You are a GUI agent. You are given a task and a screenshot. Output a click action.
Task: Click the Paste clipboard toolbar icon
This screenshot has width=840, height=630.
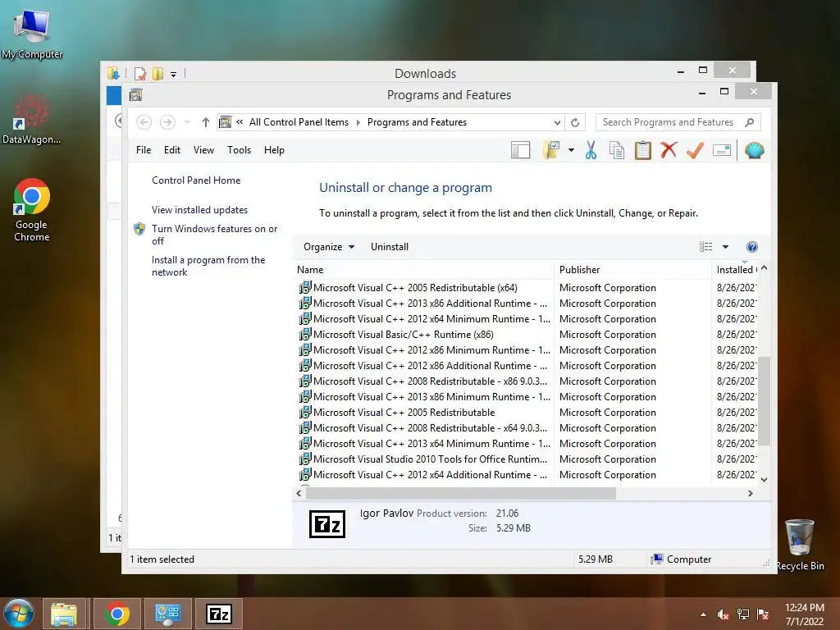pos(643,151)
